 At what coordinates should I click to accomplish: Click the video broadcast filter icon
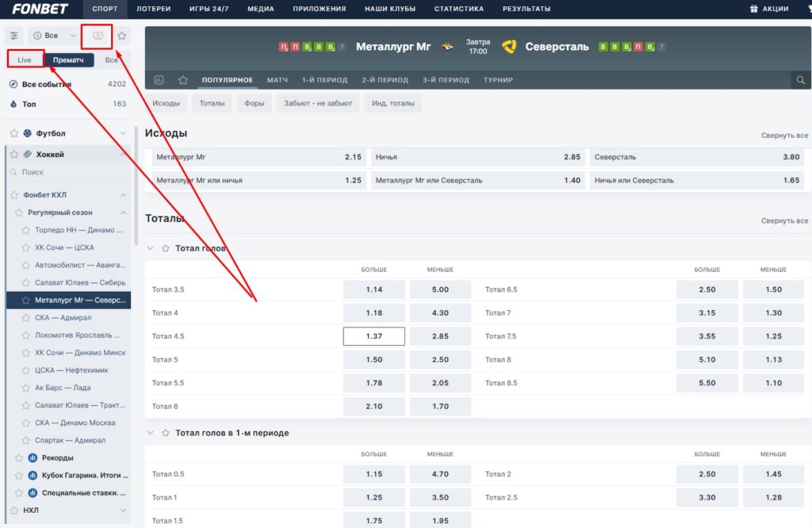tap(98, 36)
